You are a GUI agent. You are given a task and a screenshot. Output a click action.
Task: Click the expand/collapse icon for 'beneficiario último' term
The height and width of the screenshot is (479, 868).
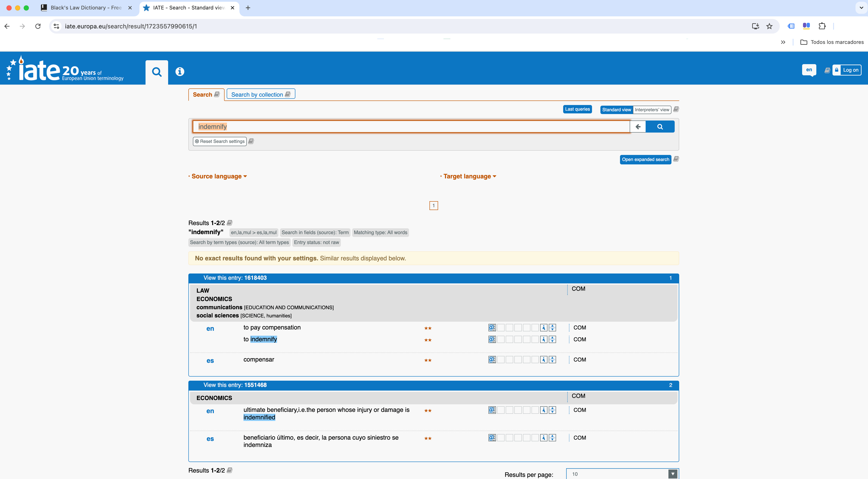coord(552,437)
